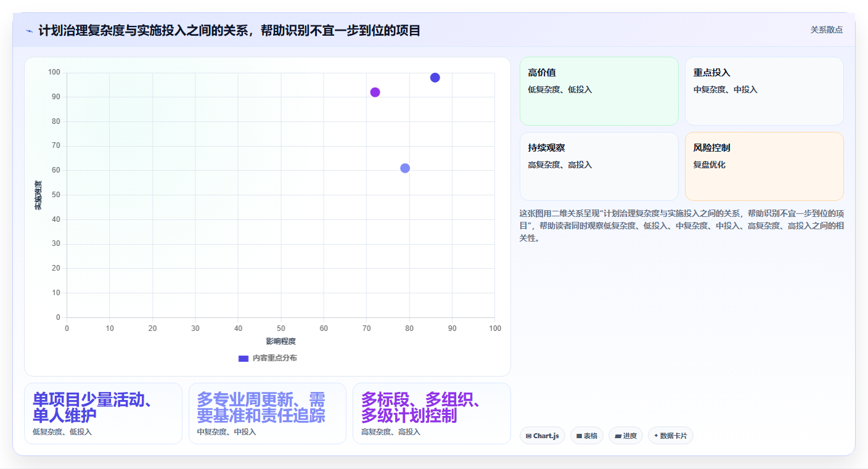Click the lightning icon beside the chart title
Viewport: 868px width, 469px height.
(x=29, y=30)
